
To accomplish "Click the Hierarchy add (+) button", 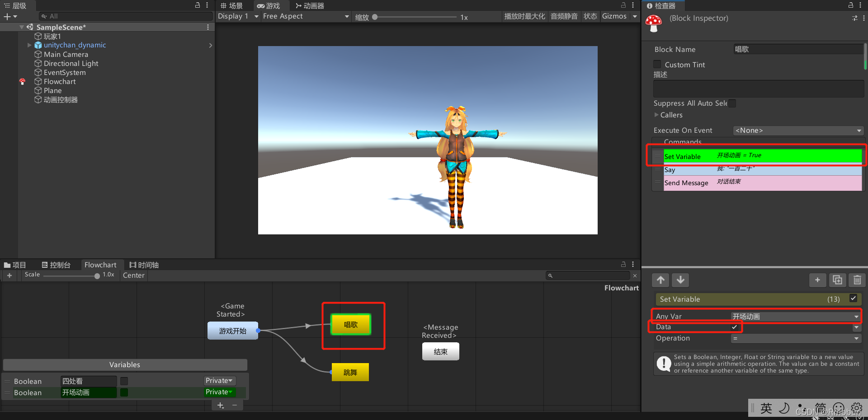I will (7, 17).
